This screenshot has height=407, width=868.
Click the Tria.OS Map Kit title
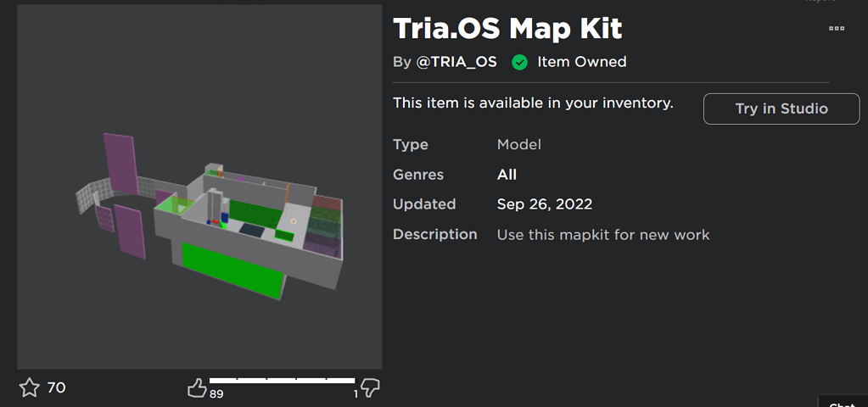(507, 28)
